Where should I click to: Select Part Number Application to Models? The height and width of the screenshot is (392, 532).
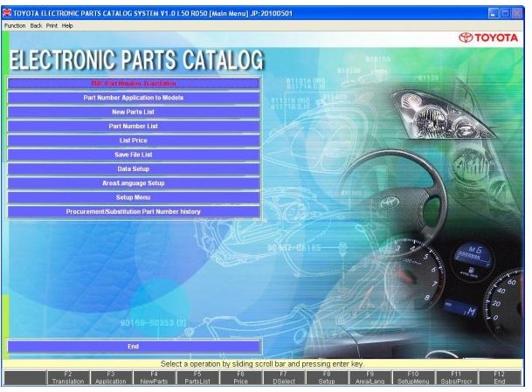134,98
